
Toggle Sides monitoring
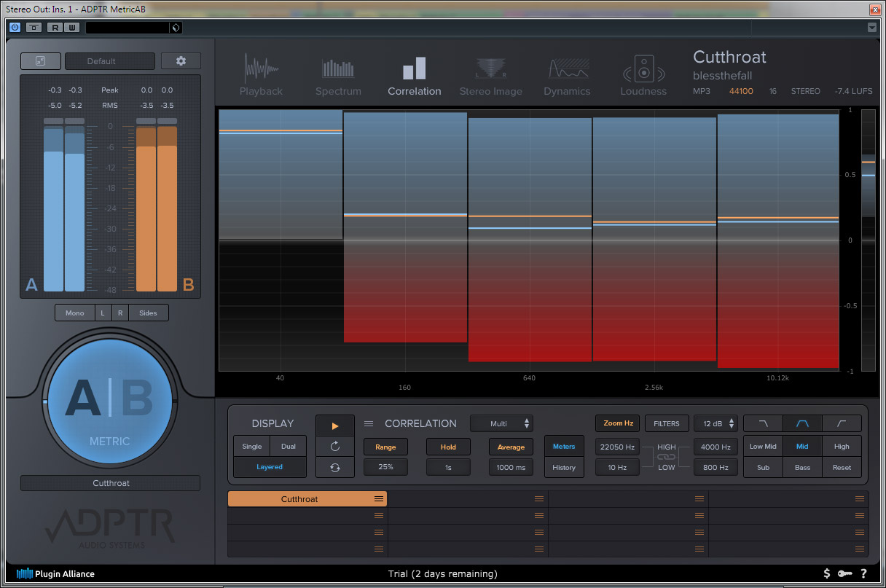(148, 313)
